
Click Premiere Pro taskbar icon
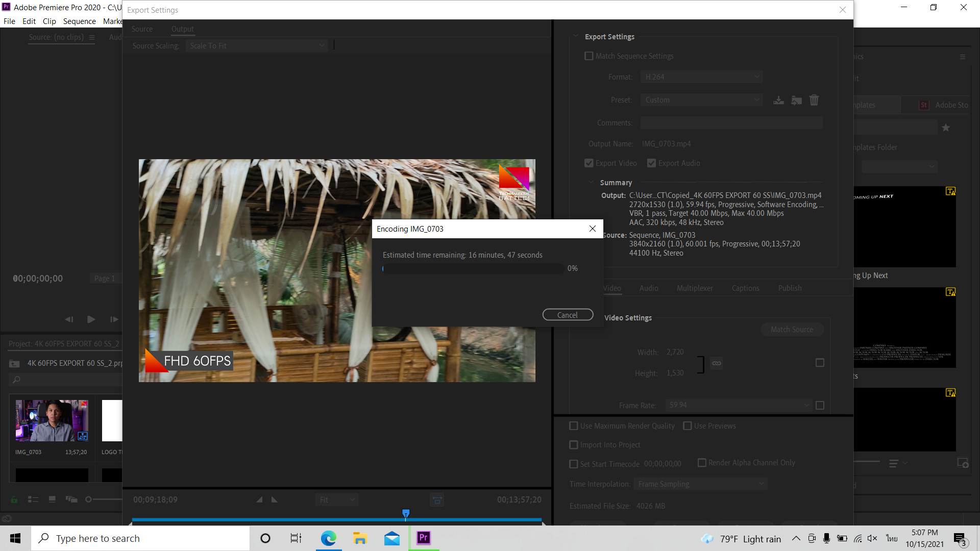(424, 538)
